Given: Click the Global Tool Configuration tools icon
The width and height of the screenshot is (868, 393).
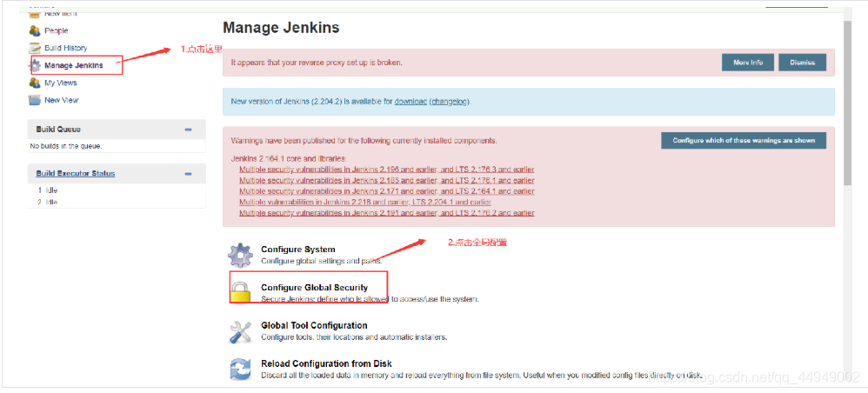Looking at the screenshot, I should (x=240, y=331).
